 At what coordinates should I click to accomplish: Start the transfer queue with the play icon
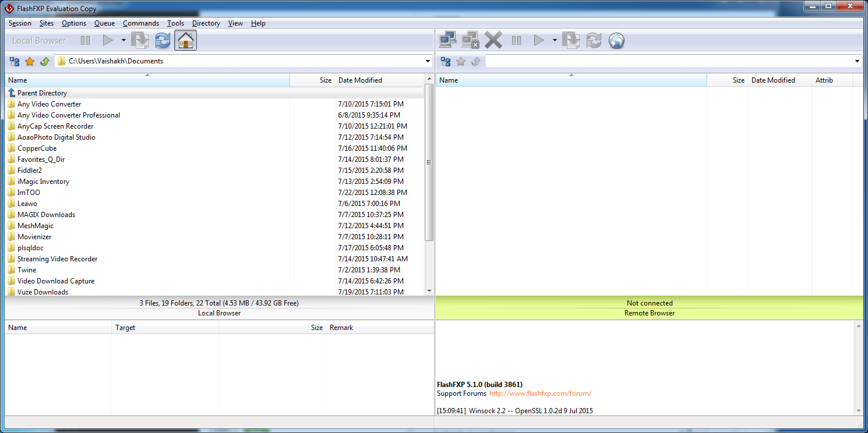coord(538,40)
